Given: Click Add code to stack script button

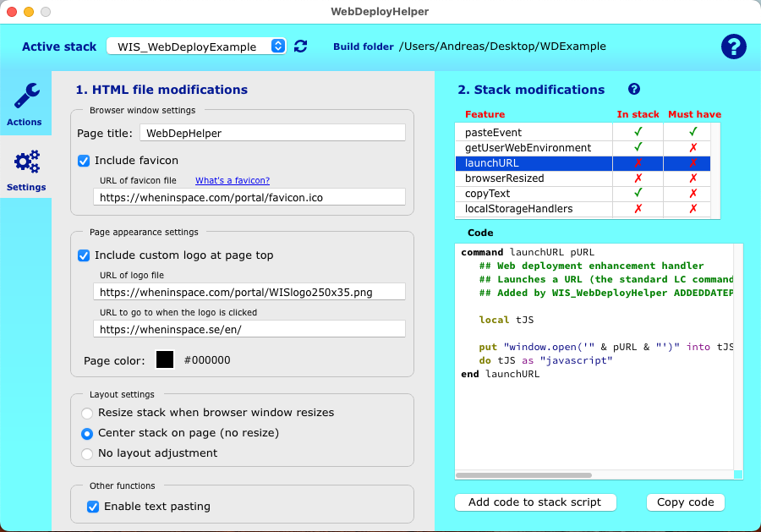Looking at the screenshot, I should tap(535, 502).
